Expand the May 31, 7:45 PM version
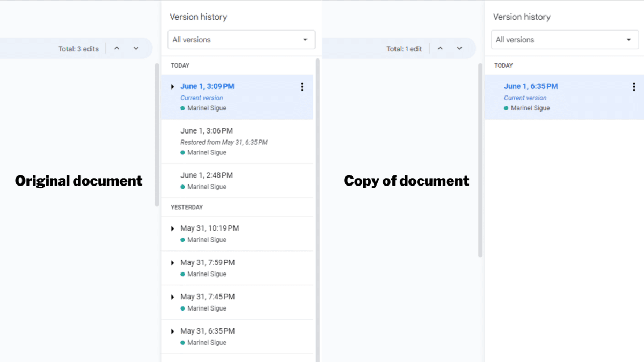Screen dimensions: 644x362 click(172, 297)
